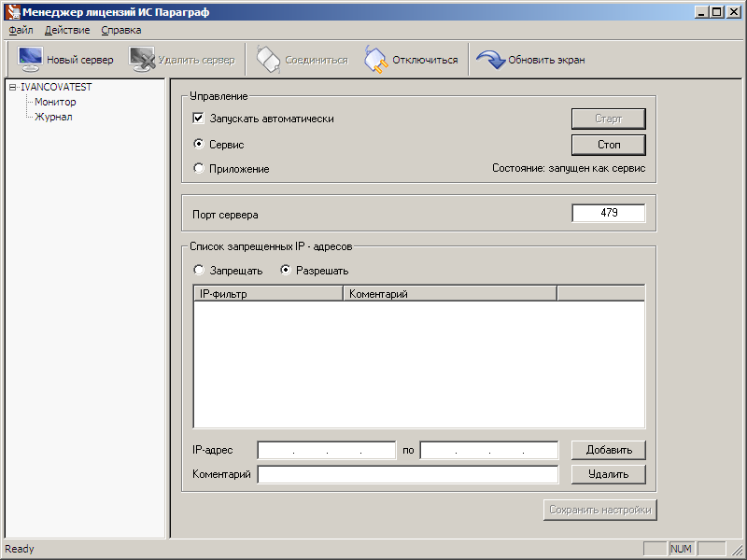The height and width of the screenshot is (560, 747).
Task: Click the Удалить сервер toolbar icon
Action: click(x=142, y=60)
